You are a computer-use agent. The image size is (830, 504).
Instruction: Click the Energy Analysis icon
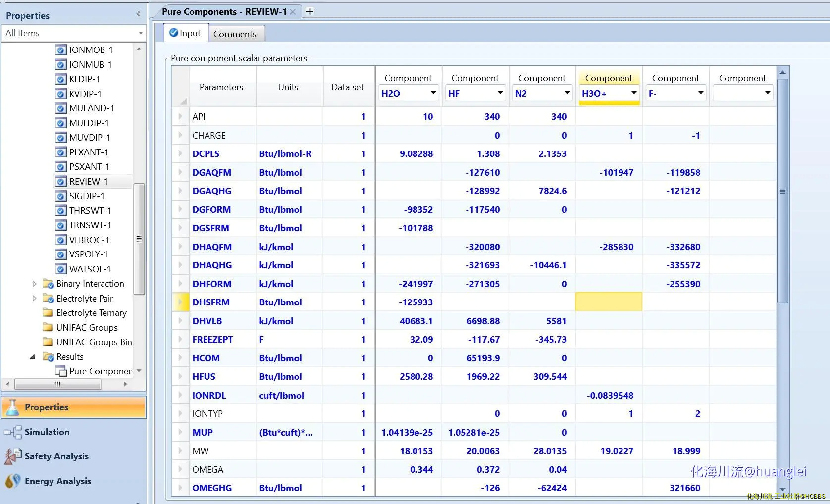pyautogui.click(x=13, y=481)
